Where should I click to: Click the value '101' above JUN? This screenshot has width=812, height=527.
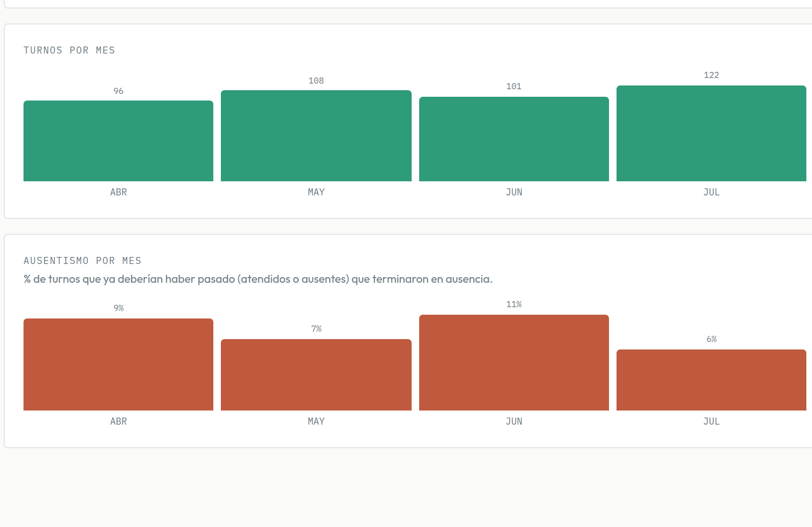pos(514,86)
